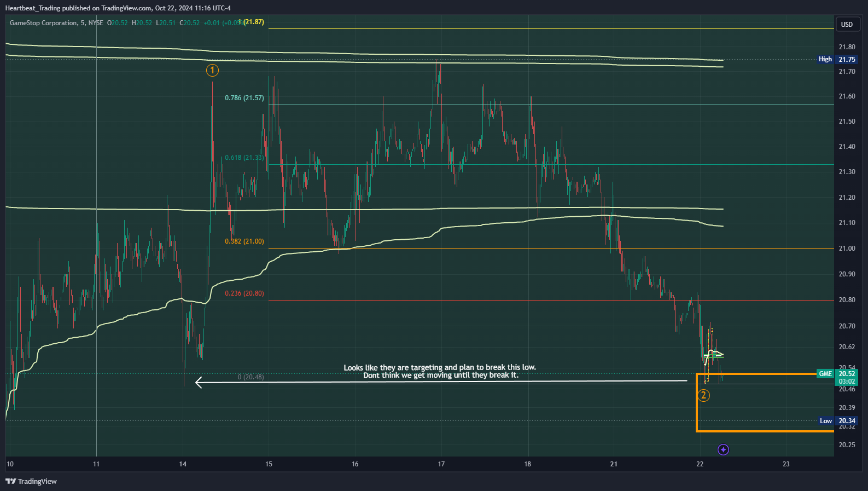Click 21.00 on the price scale
The height and width of the screenshot is (491, 868).
click(x=847, y=249)
